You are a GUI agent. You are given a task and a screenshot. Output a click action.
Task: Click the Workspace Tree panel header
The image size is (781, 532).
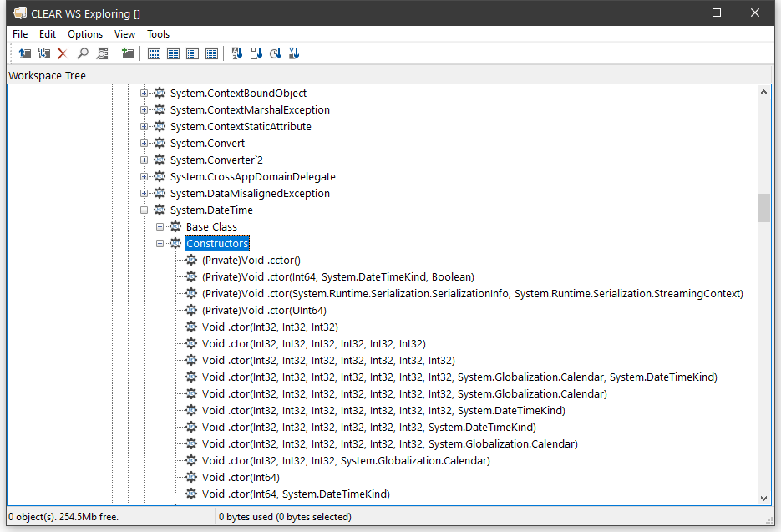pyautogui.click(x=48, y=76)
